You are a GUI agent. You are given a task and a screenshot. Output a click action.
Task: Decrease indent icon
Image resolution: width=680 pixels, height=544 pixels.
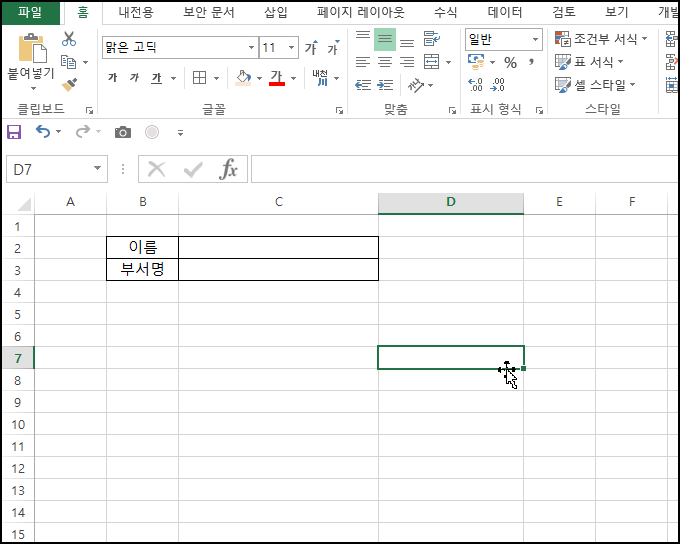[363, 85]
